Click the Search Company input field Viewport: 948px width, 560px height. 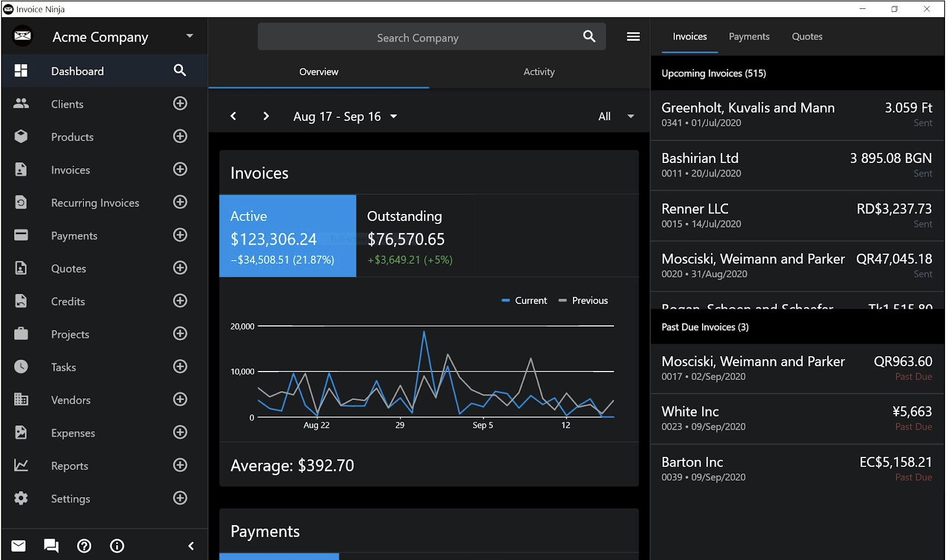(418, 37)
